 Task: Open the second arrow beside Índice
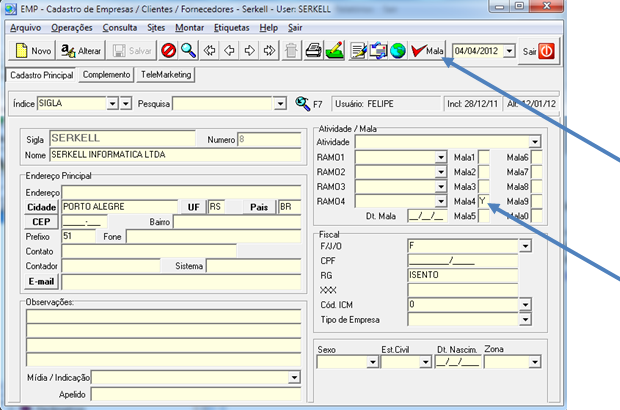click(x=126, y=104)
